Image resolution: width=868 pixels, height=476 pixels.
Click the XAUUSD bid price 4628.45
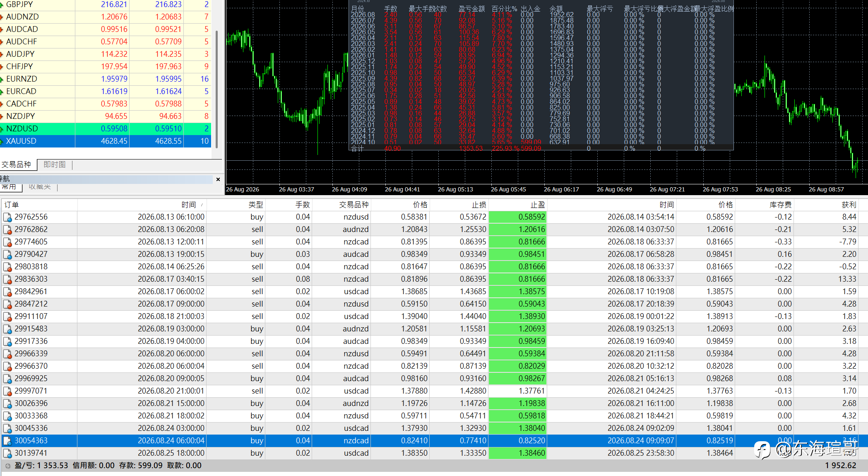(114, 141)
